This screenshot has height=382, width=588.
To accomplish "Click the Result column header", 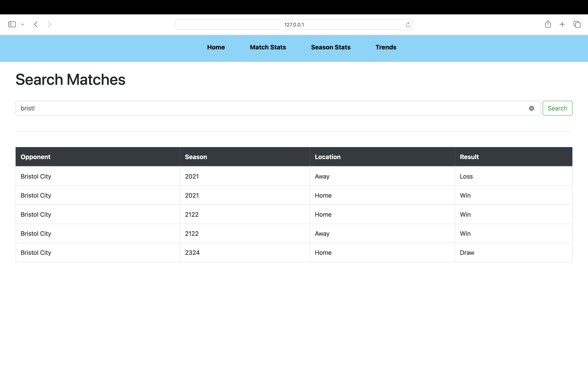I will pyautogui.click(x=469, y=157).
